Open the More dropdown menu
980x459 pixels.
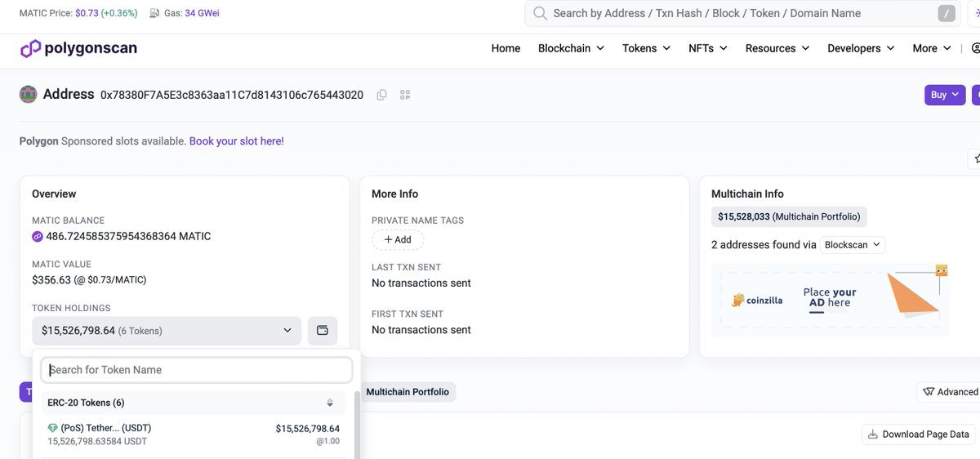tap(931, 48)
